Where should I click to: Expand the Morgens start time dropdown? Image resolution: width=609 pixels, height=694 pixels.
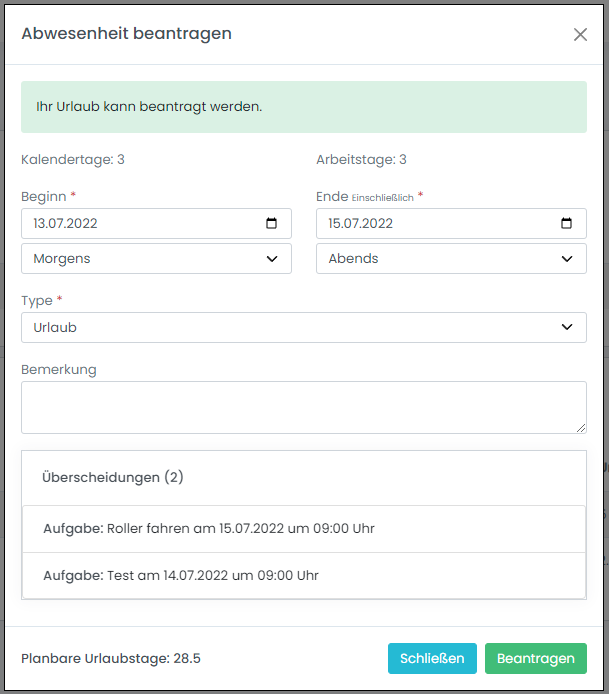pos(156,258)
